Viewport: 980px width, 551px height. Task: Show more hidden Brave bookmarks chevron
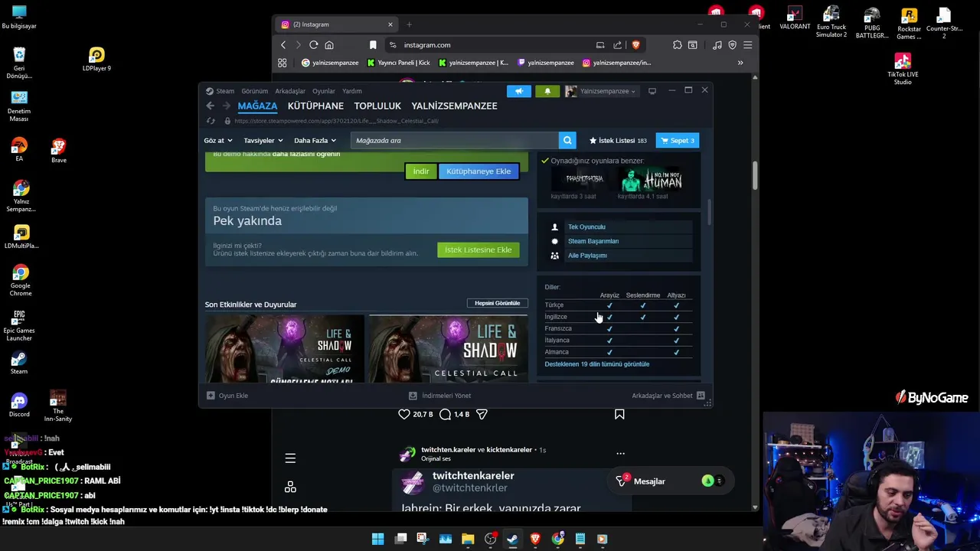click(740, 63)
